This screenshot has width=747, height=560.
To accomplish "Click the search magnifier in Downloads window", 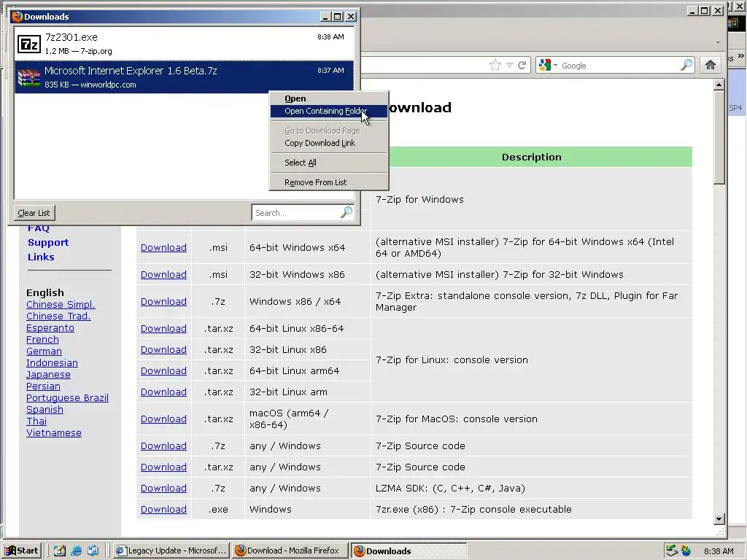I will [x=347, y=212].
